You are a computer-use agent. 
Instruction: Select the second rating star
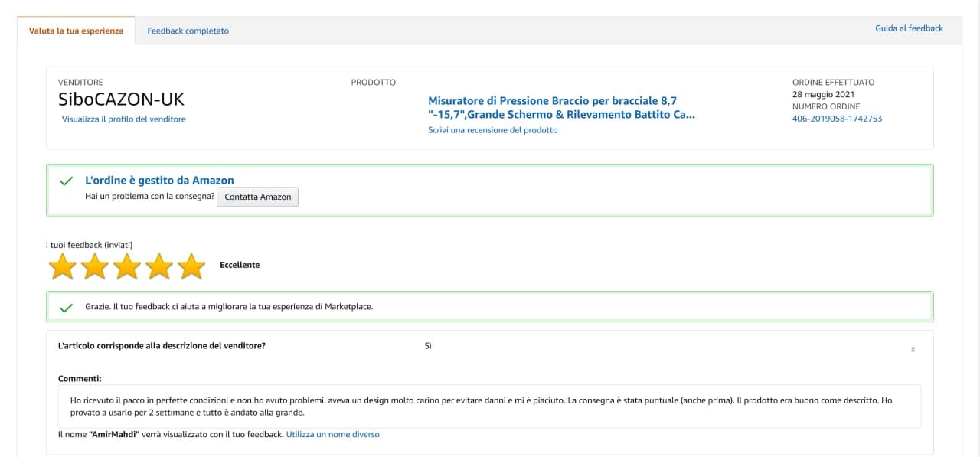pyautogui.click(x=95, y=266)
